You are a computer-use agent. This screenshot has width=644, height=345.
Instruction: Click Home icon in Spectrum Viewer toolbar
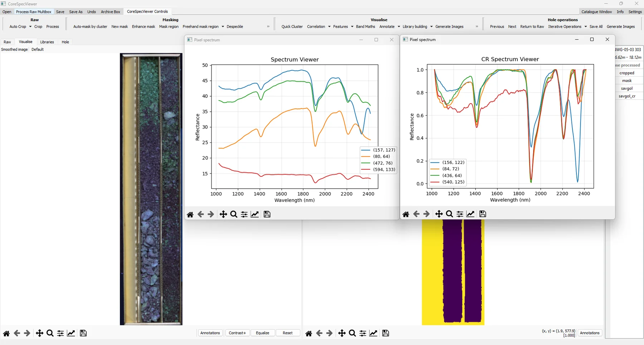pyautogui.click(x=190, y=214)
